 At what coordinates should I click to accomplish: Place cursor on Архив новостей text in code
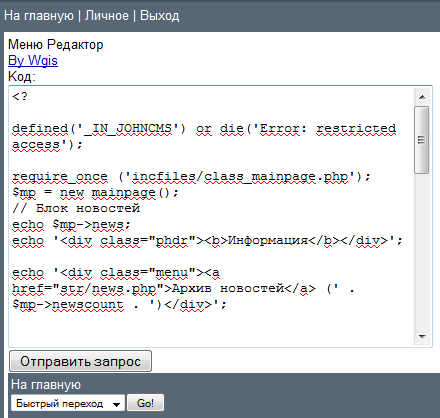tap(228, 288)
